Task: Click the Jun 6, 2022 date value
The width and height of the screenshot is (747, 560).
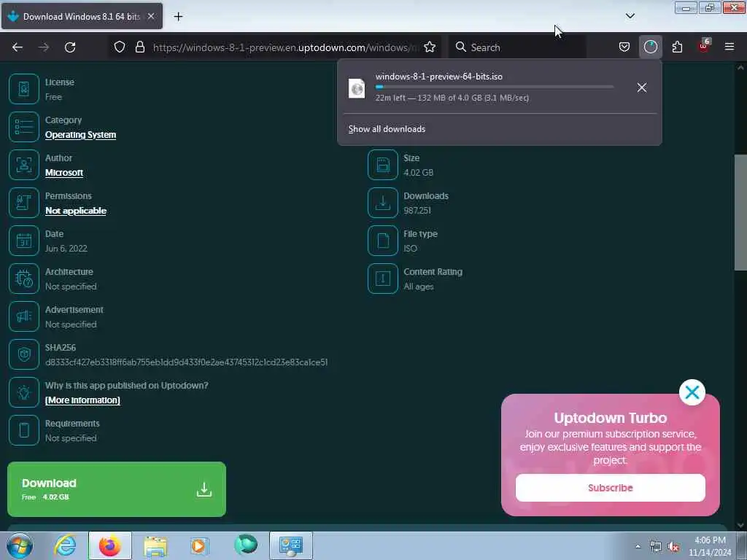Action: point(66,248)
